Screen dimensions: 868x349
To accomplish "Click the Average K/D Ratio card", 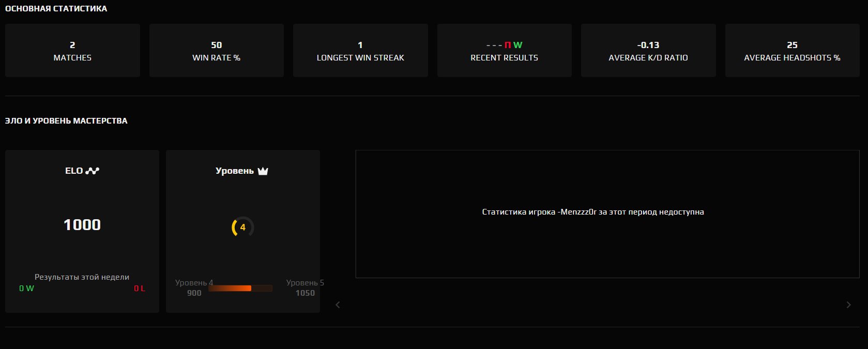I will click(x=648, y=51).
